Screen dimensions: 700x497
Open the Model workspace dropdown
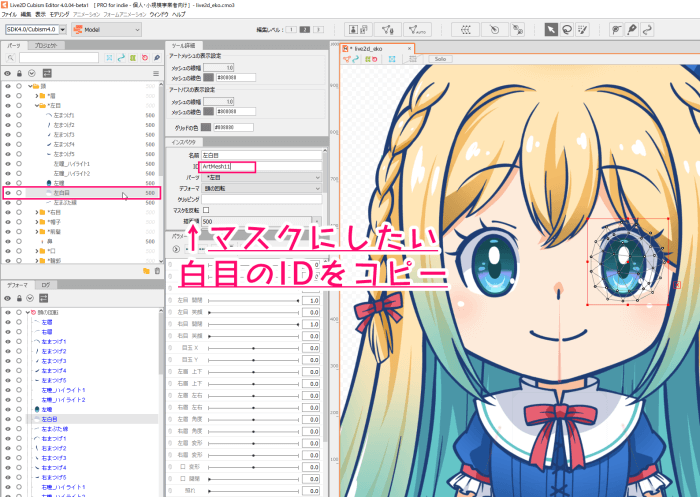[x=107, y=29]
